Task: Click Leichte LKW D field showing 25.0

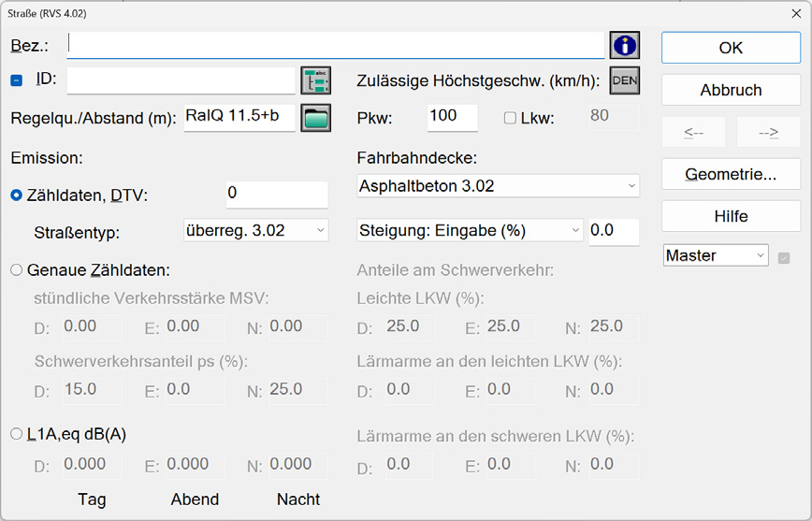Action: [x=411, y=327]
